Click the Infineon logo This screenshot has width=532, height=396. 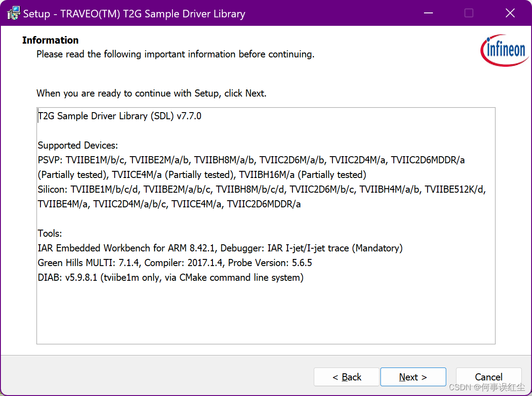click(x=504, y=50)
